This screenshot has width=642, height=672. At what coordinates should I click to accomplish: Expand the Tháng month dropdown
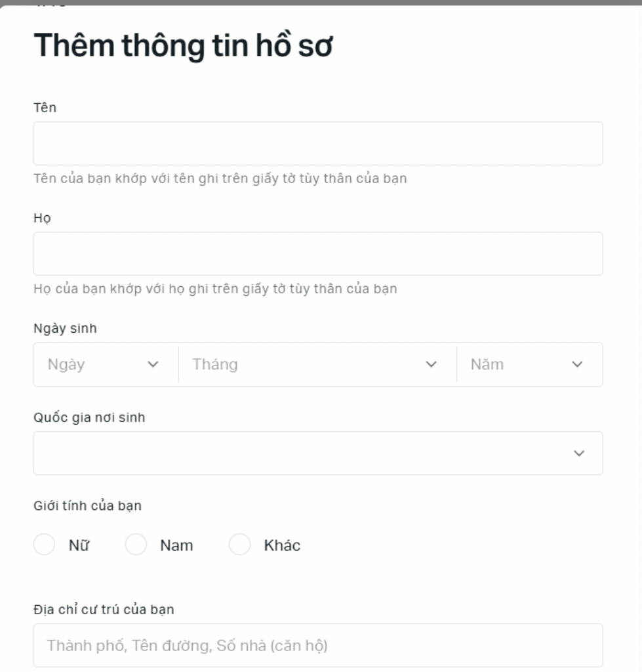[308, 364]
